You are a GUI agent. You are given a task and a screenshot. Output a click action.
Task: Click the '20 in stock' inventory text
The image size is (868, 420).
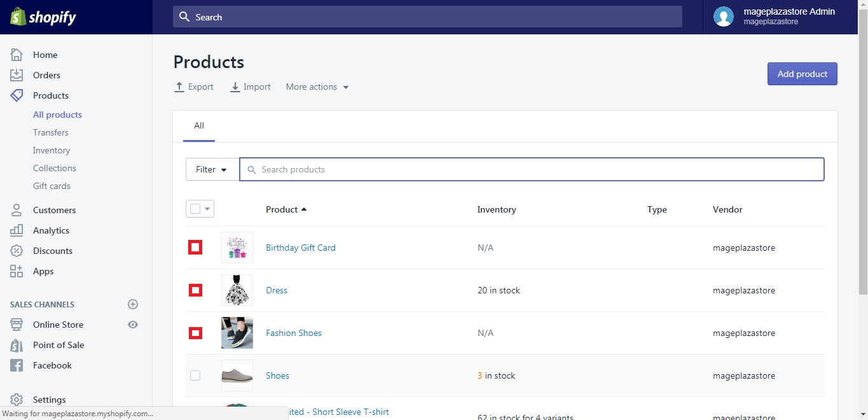499,290
